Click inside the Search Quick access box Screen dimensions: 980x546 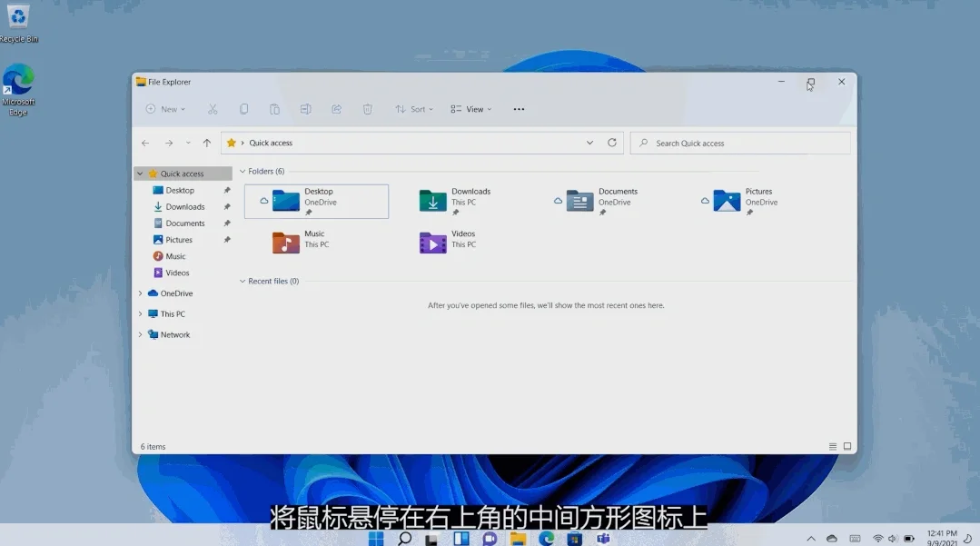click(x=740, y=143)
